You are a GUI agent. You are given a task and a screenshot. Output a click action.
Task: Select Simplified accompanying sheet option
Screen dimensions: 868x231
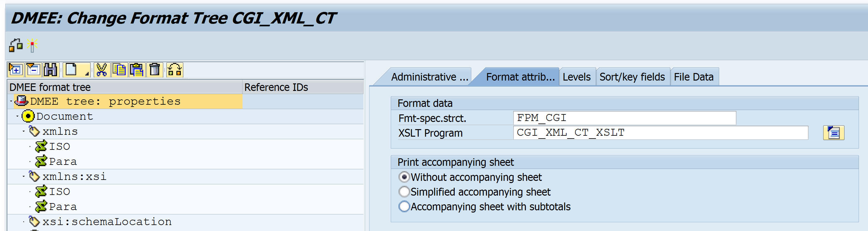(404, 192)
